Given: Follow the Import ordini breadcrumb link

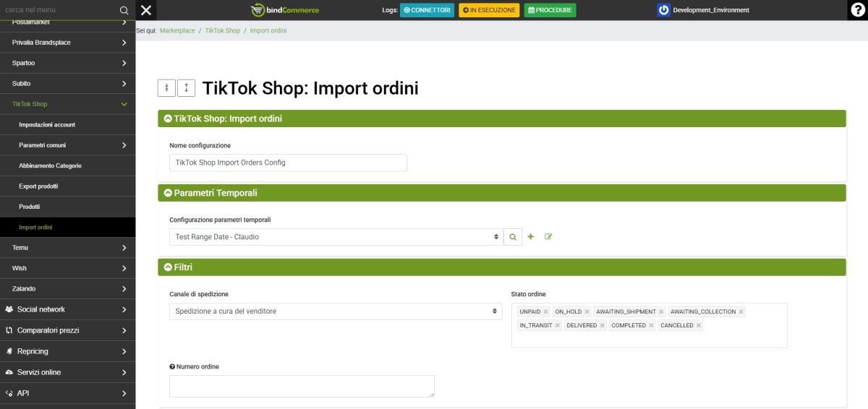Looking at the screenshot, I should point(268,31).
